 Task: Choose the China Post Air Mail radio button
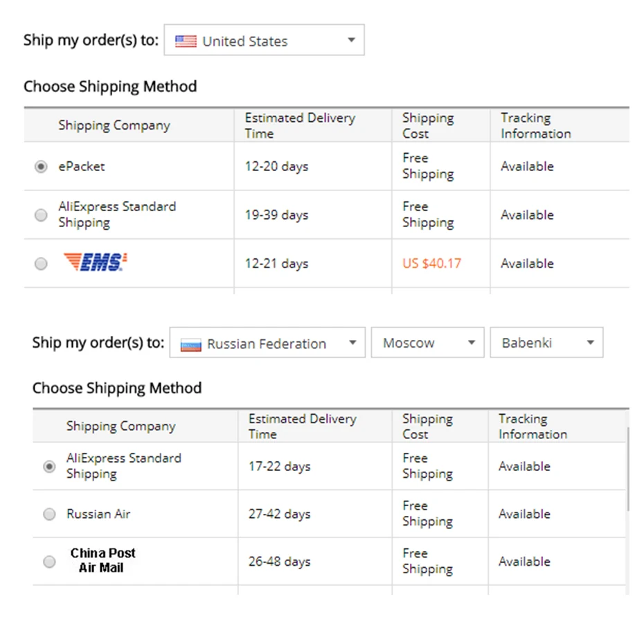click(49, 562)
